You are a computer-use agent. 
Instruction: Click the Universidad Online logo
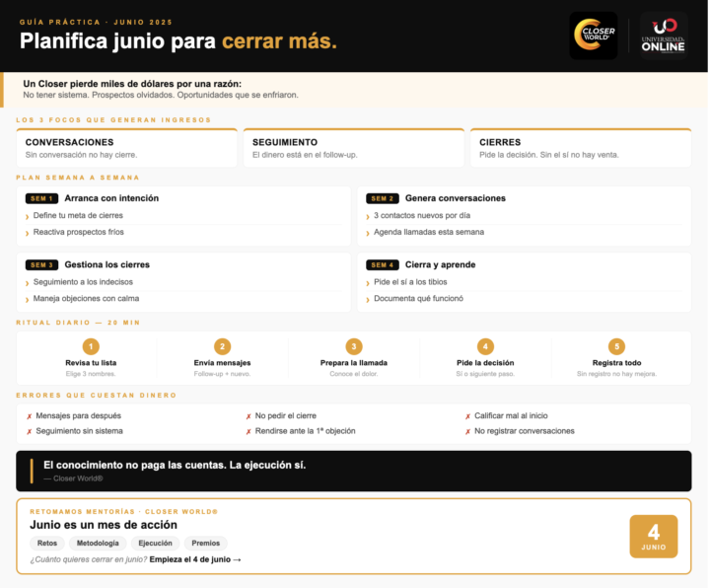pos(664,36)
